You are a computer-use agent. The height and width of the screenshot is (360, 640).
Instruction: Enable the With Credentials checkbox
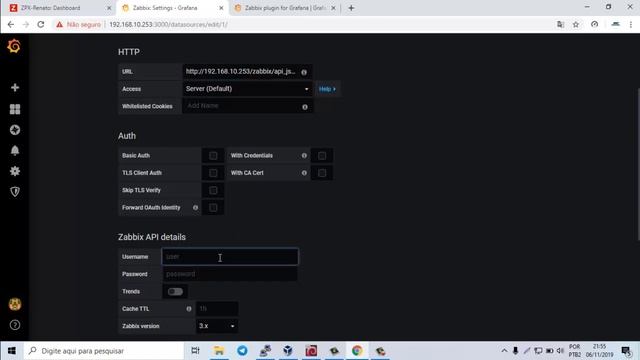[x=322, y=156]
